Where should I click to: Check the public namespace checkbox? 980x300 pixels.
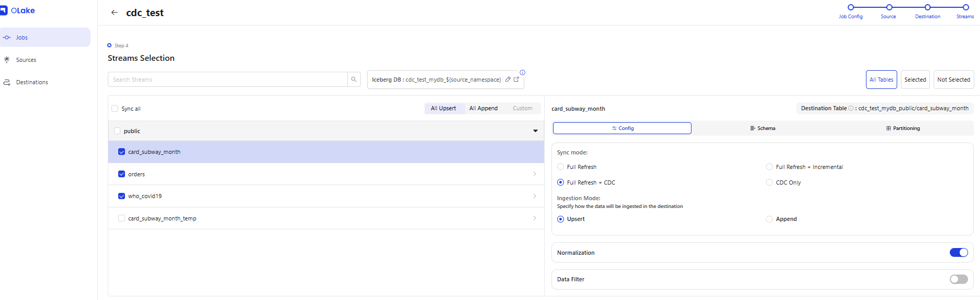(117, 131)
